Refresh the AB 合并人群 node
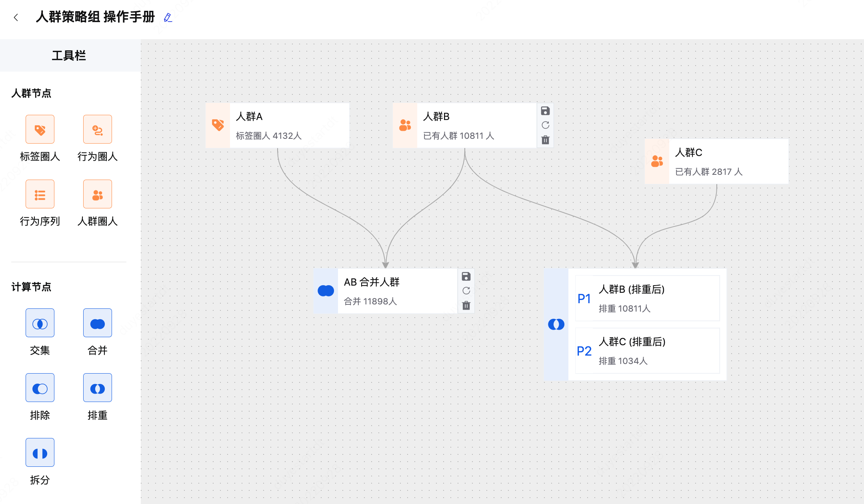Screen dimensions: 864x504 point(466,291)
